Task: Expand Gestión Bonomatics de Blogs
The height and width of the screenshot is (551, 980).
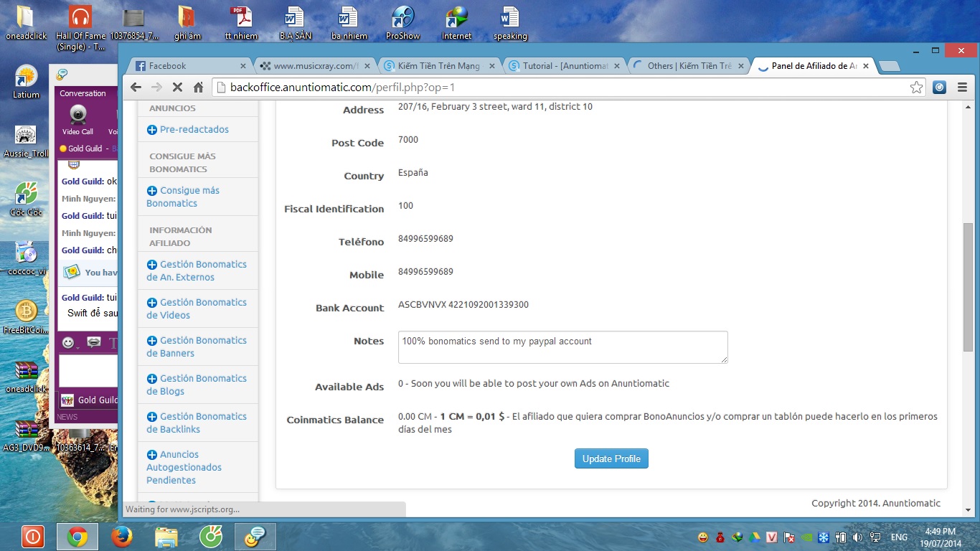Action: point(197,385)
